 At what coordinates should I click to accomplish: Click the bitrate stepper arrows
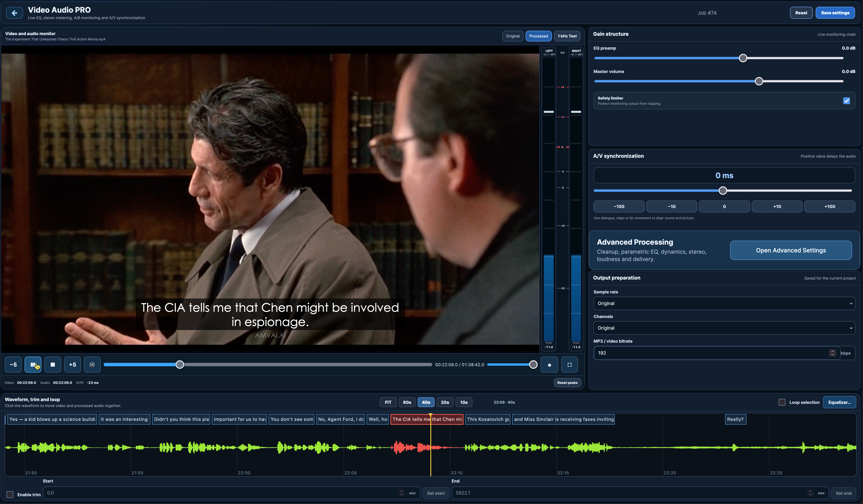tap(833, 353)
